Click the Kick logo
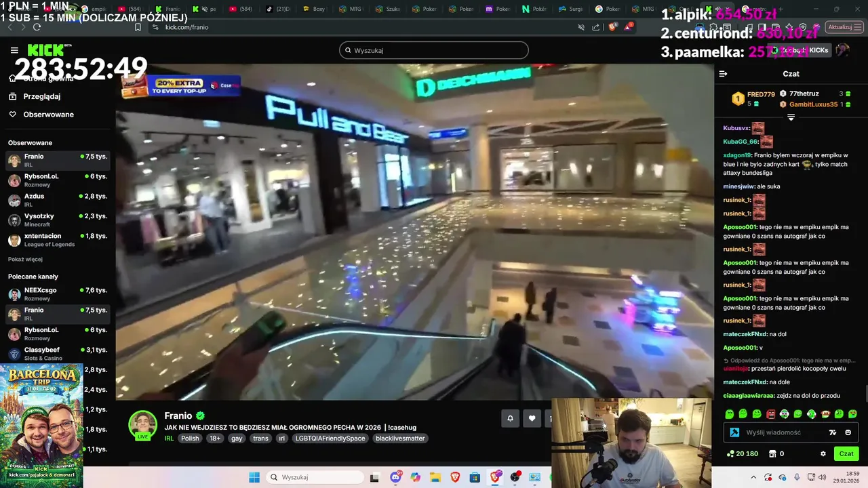Image resolution: width=868 pixels, height=488 pixels. pyautogui.click(x=45, y=50)
